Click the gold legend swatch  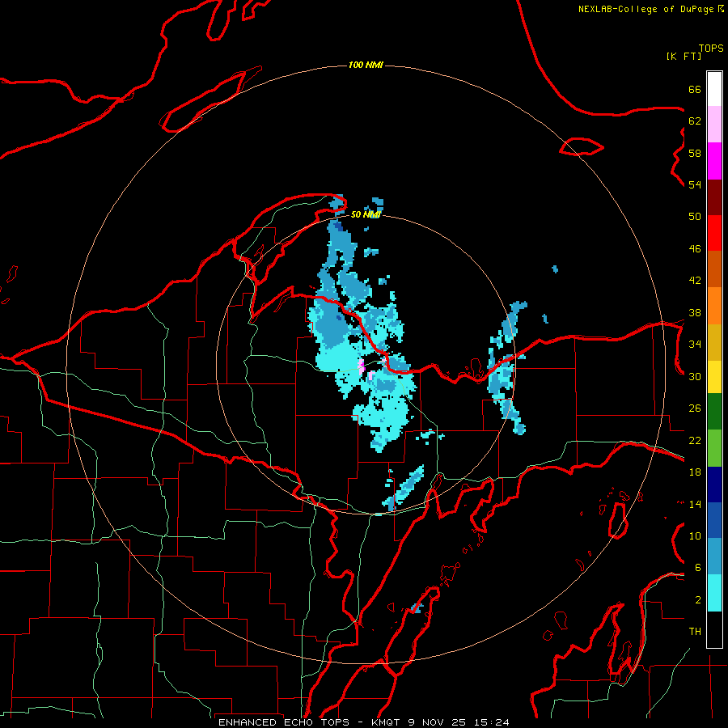(x=714, y=343)
